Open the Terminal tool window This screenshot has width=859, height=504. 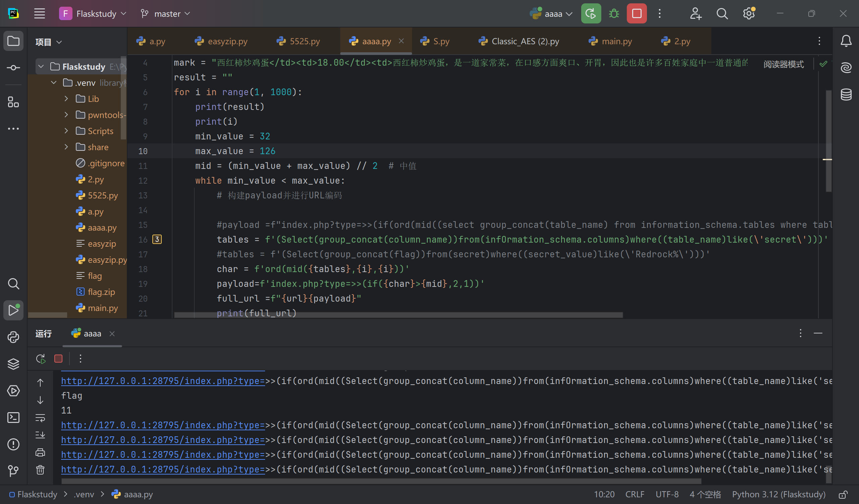(x=13, y=418)
